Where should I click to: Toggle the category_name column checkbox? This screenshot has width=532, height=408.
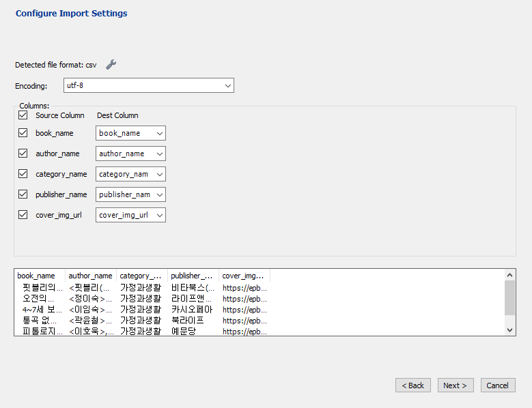pos(23,174)
